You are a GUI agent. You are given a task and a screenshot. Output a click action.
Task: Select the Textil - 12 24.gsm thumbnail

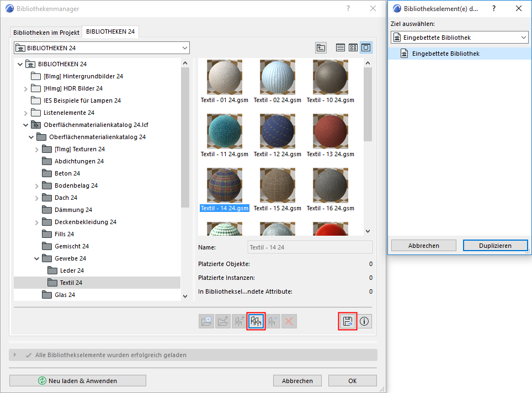tap(278, 131)
